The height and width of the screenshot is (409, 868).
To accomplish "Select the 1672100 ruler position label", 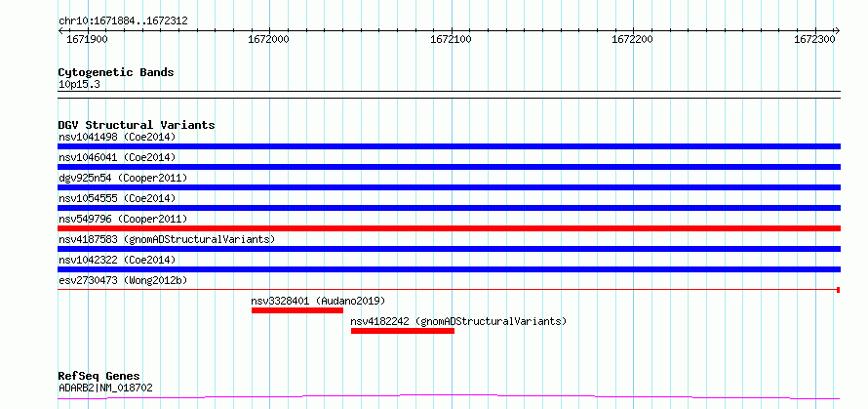I will [452, 39].
